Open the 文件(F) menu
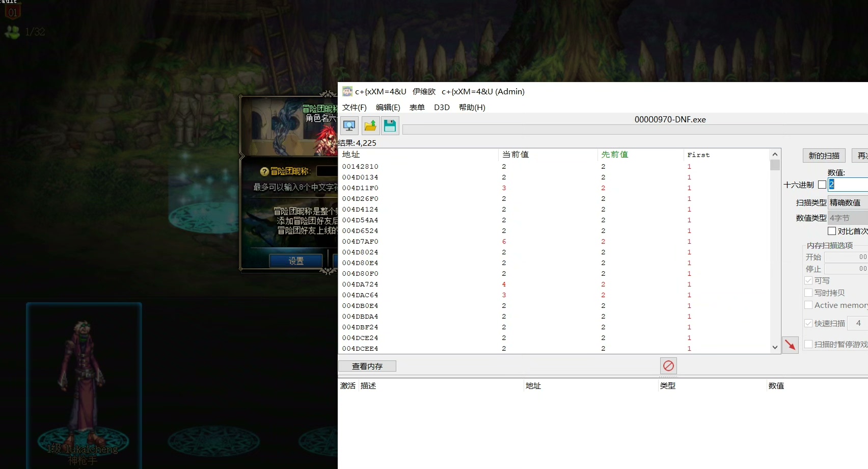This screenshot has height=469, width=868. 355,107
